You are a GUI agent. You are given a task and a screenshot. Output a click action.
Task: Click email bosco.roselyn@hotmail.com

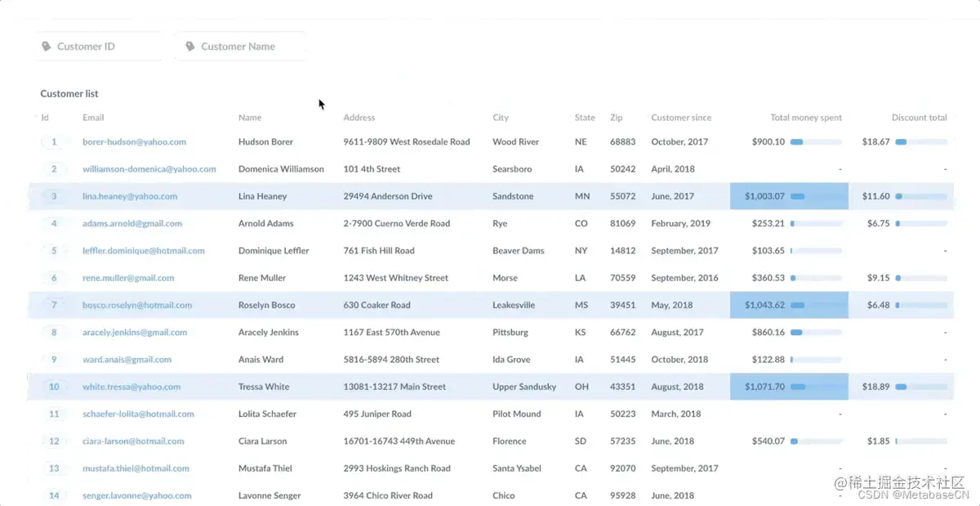point(137,305)
